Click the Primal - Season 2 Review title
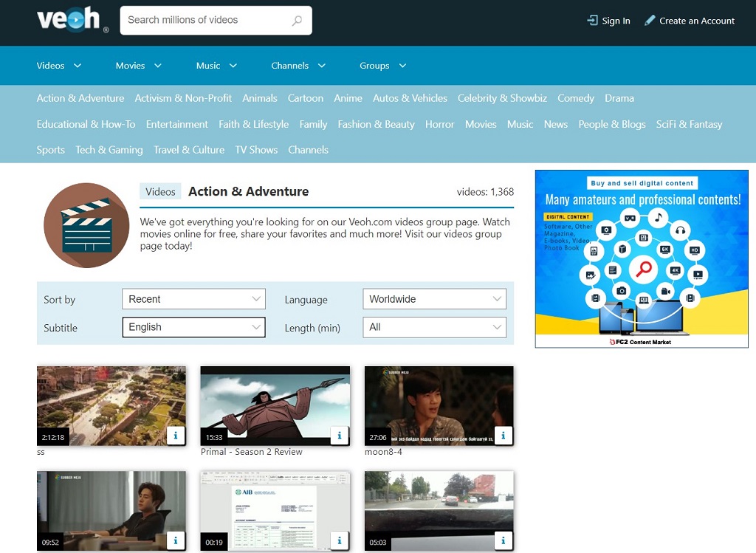Image resolution: width=756 pixels, height=553 pixels. coord(252,452)
